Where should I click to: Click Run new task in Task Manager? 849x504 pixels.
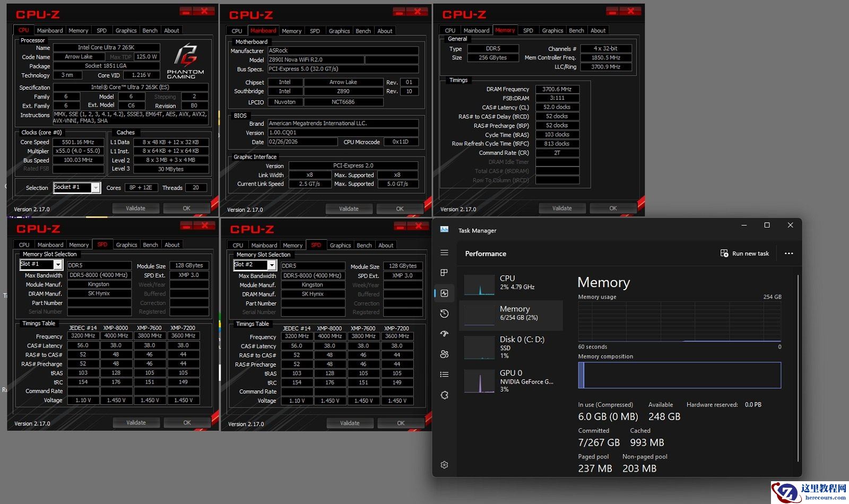pos(744,254)
